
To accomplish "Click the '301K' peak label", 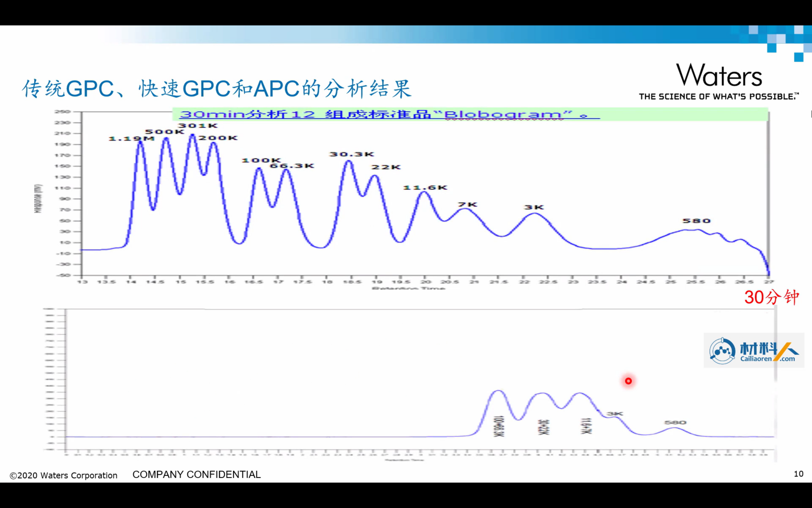I will tap(198, 126).
